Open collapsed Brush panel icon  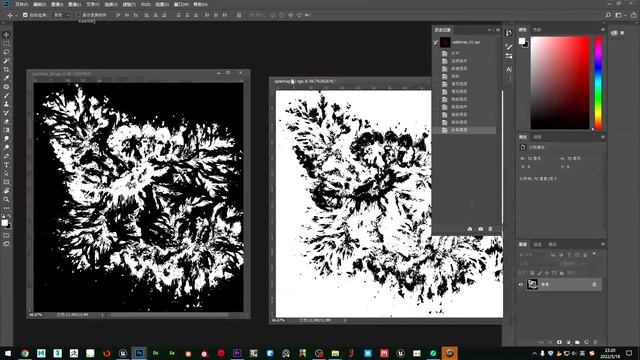(x=509, y=47)
